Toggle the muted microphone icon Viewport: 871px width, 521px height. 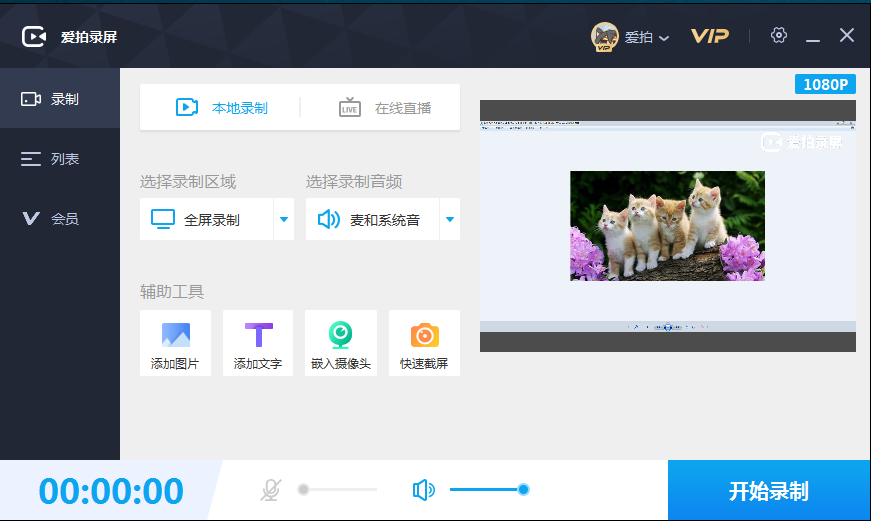point(270,490)
